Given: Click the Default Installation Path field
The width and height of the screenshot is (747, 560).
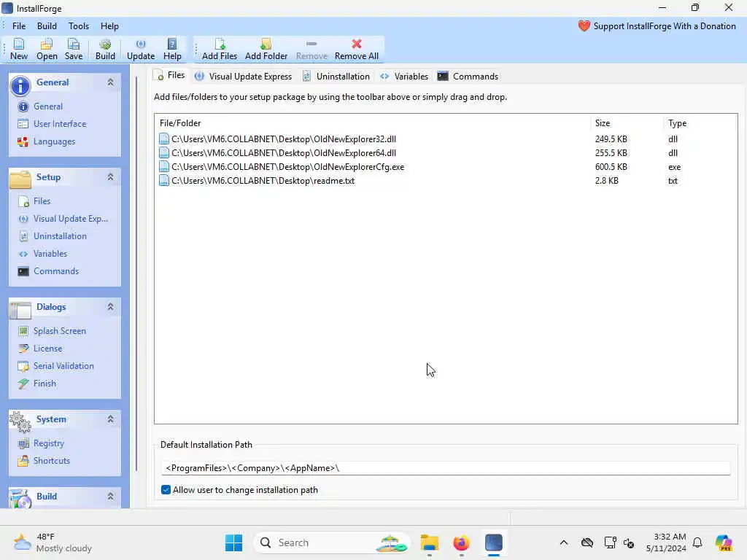Looking at the screenshot, I should point(446,468).
